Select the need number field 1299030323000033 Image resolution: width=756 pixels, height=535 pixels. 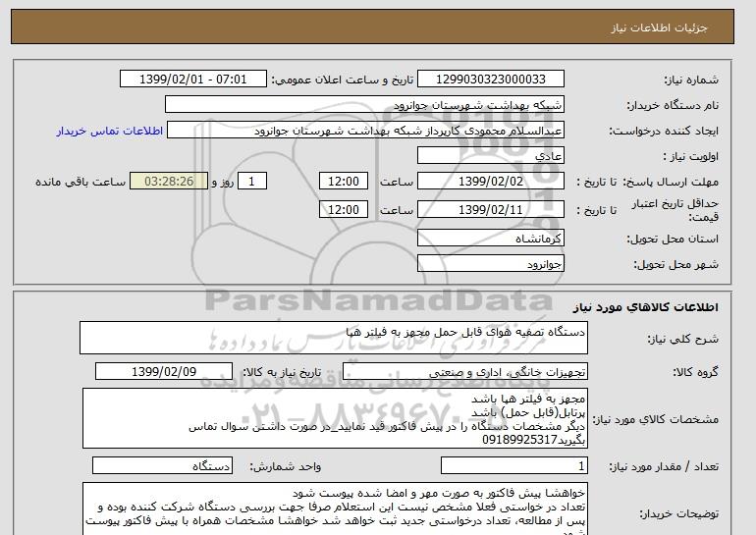pyautogui.click(x=490, y=80)
